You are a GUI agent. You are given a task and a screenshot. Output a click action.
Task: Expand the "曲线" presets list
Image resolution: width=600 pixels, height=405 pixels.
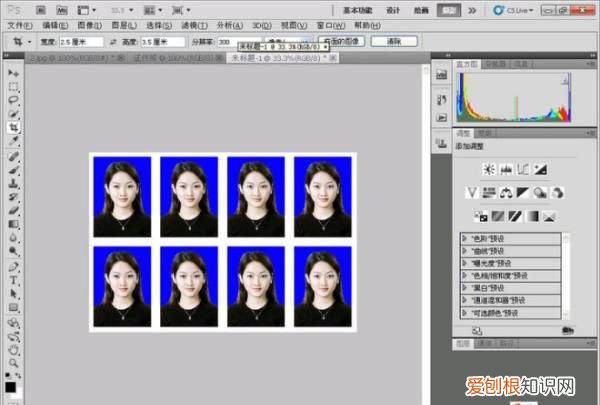465,250
